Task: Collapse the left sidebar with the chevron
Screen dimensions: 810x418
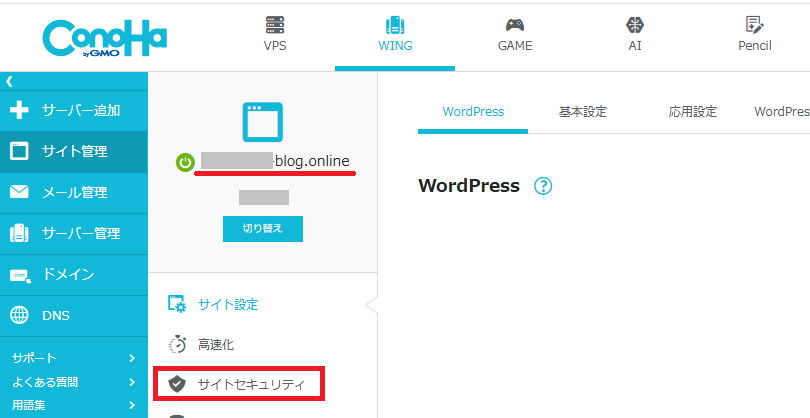Action: click(9, 81)
